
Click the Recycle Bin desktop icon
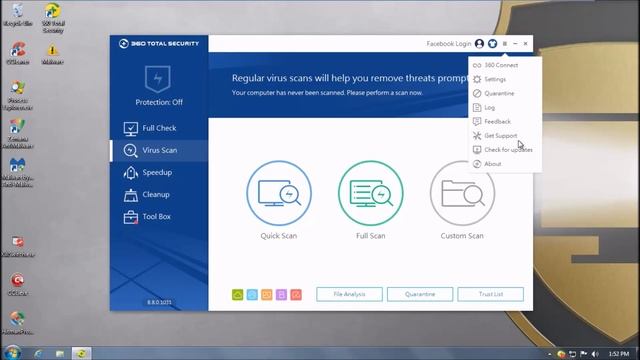coord(18,15)
